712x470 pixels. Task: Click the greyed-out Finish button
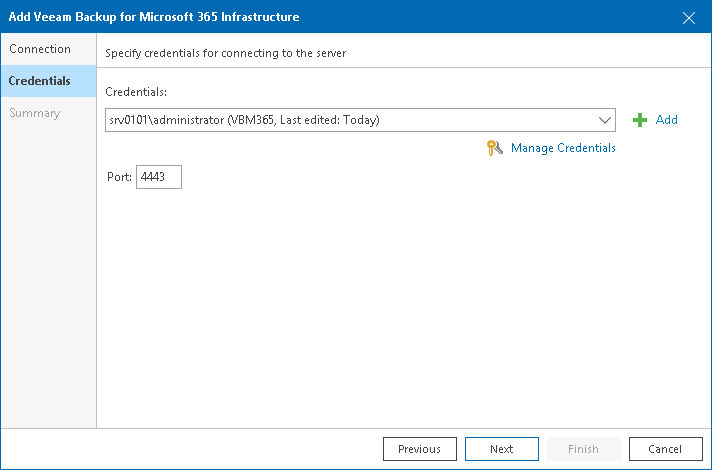pos(583,449)
